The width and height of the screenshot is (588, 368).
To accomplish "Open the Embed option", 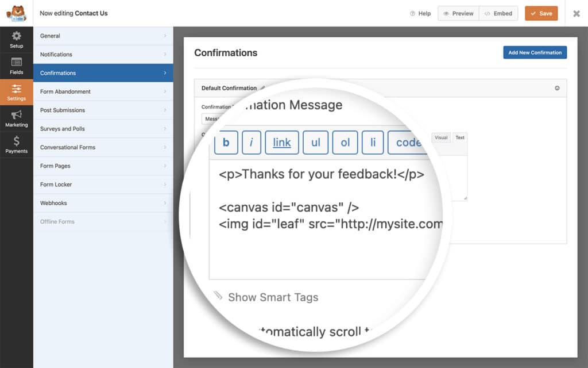I will pyautogui.click(x=498, y=13).
